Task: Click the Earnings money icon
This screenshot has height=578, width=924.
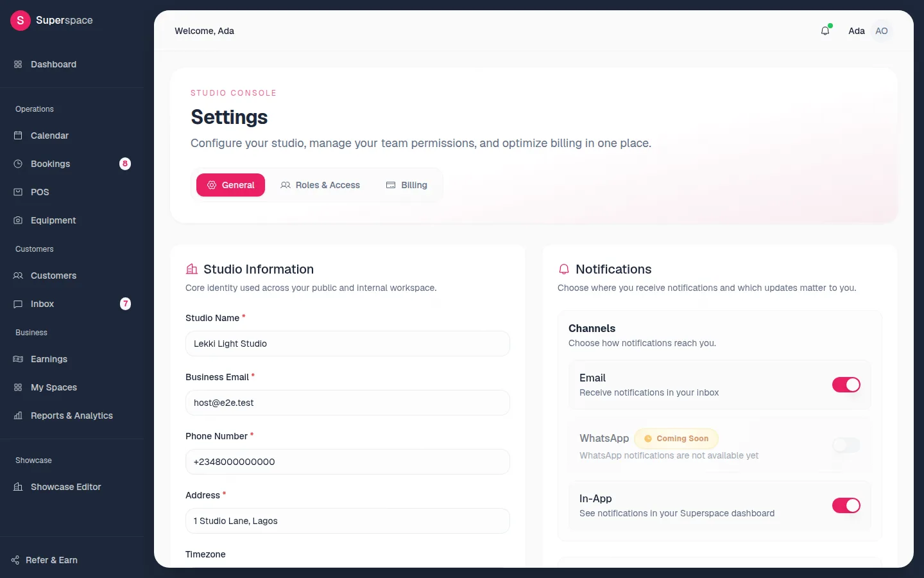Action: pyautogui.click(x=18, y=359)
